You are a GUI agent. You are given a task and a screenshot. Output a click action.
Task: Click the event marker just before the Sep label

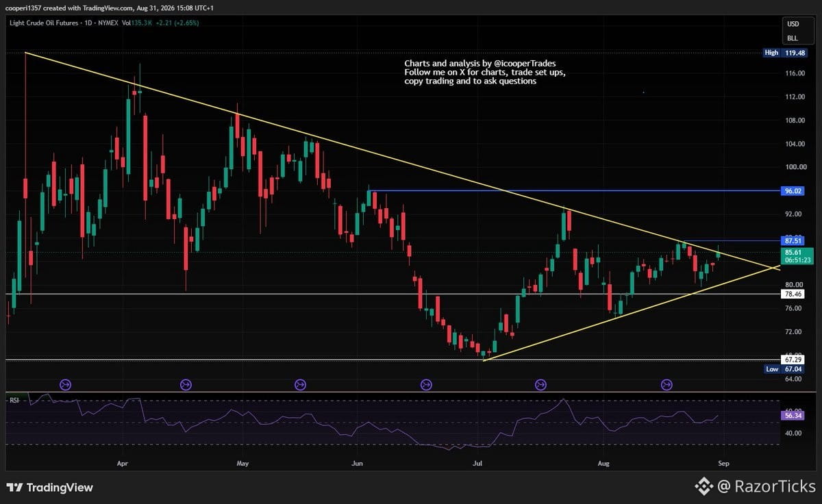pyautogui.click(x=667, y=385)
